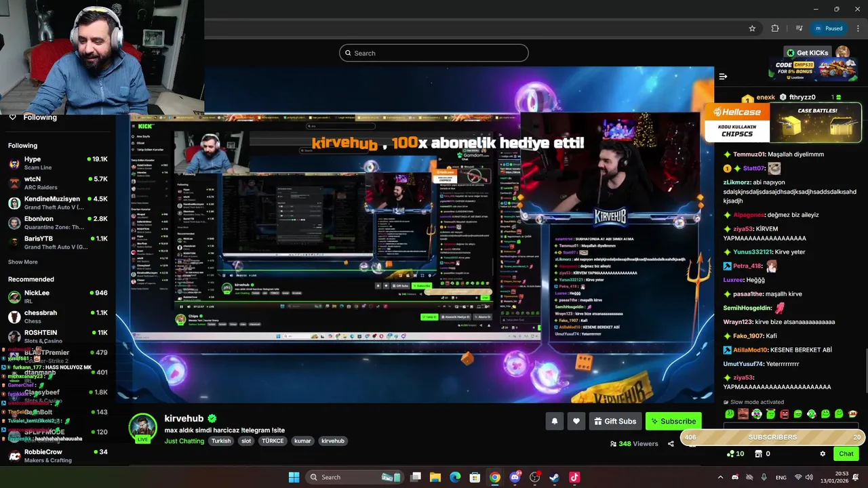
Task: Expand following list with Show More
Action: 23,262
